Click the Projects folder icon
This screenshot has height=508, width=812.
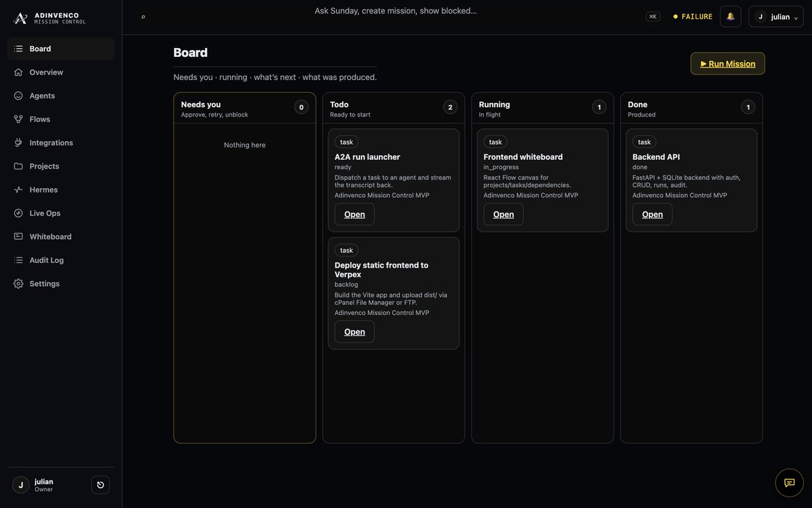pos(18,166)
